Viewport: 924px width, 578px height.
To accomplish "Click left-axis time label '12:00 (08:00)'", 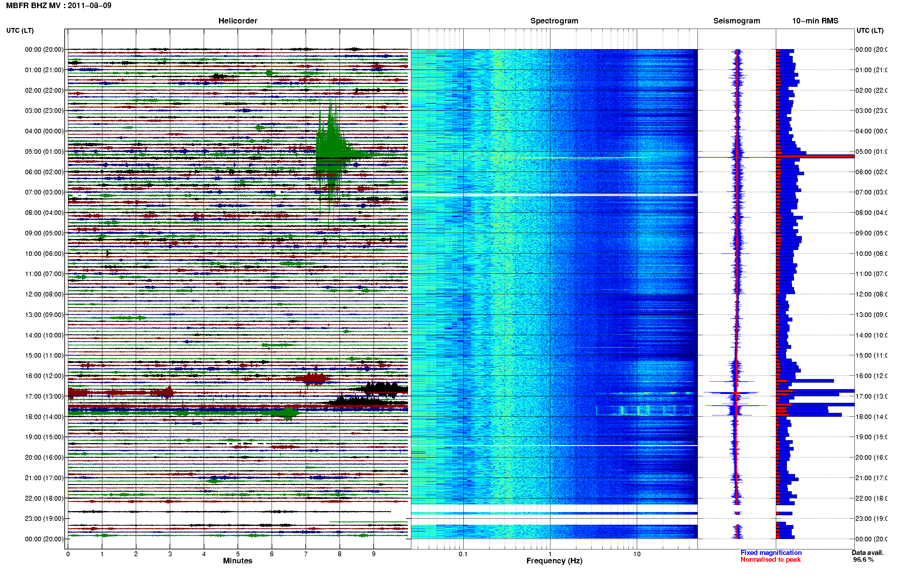I will pyautogui.click(x=44, y=294).
